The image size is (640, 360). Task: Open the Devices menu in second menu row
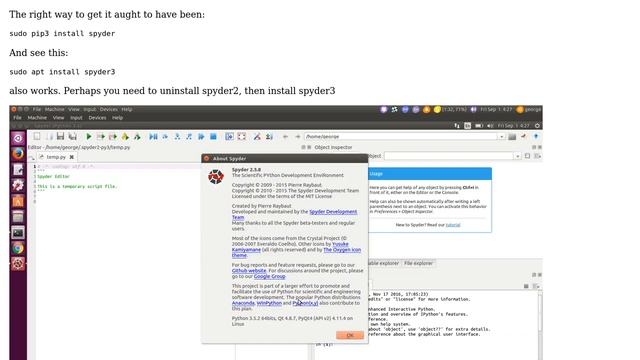pos(98,118)
